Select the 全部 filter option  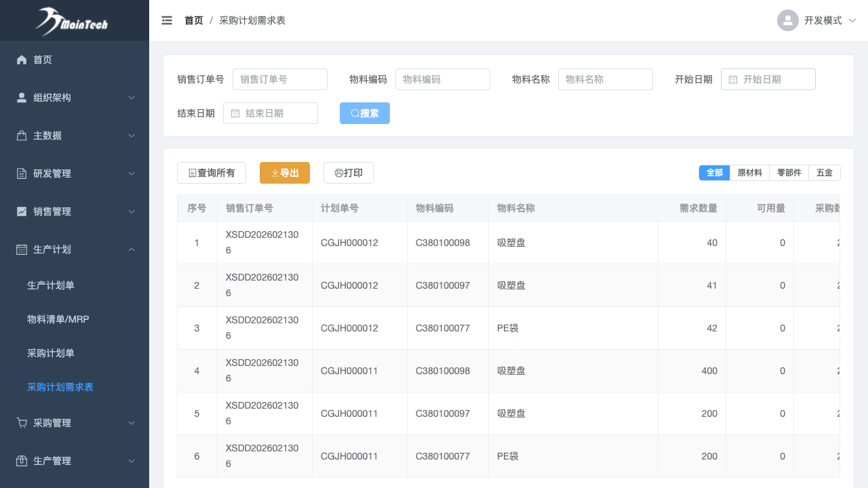(714, 173)
